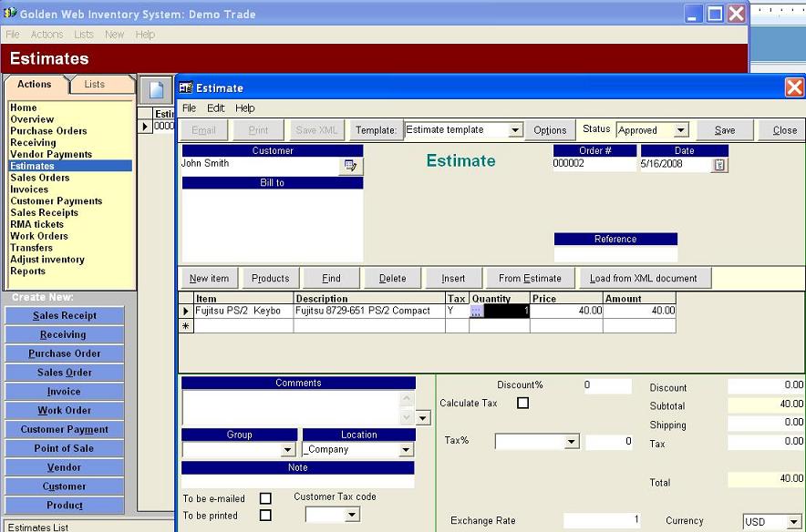
Task: Click the new document icon in the Estimates list
Action: (x=156, y=90)
